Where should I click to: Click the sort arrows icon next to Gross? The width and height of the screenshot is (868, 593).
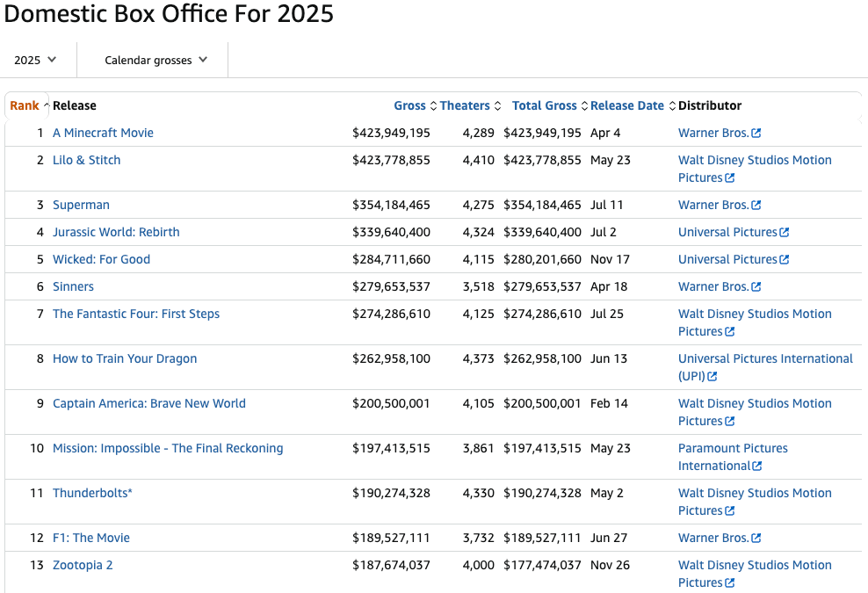click(433, 106)
